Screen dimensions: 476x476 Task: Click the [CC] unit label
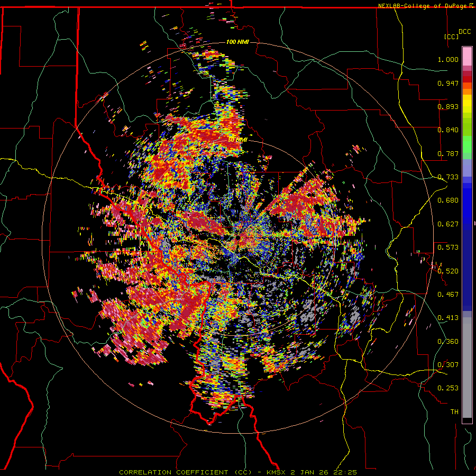click(x=451, y=36)
